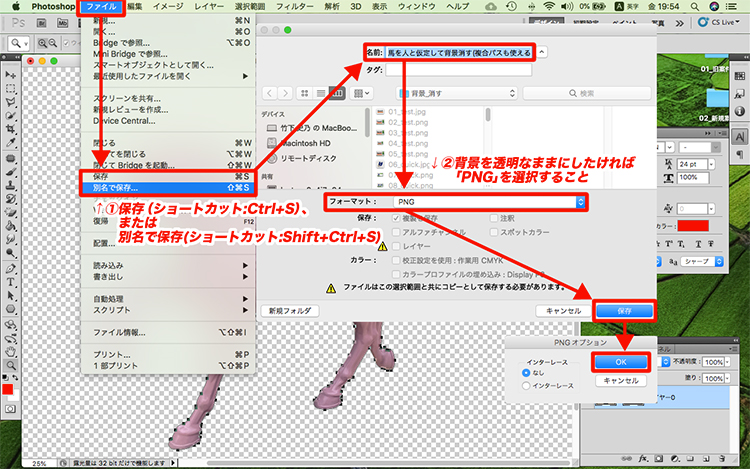Toggle the 複製を保存 checkbox
This screenshot has height=469, width=750.
tap(396, 218)
